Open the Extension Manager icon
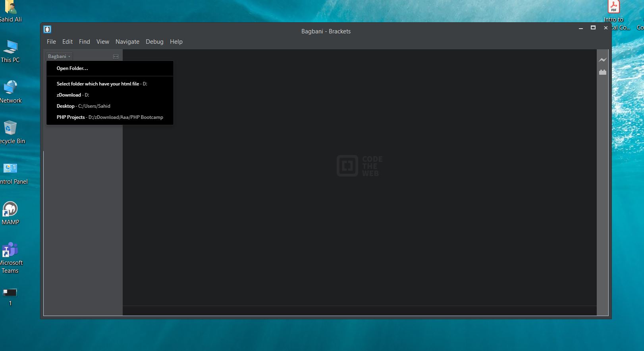Image resolution: width=644 pixels, height=351 pixels. (x=603, y=72)
